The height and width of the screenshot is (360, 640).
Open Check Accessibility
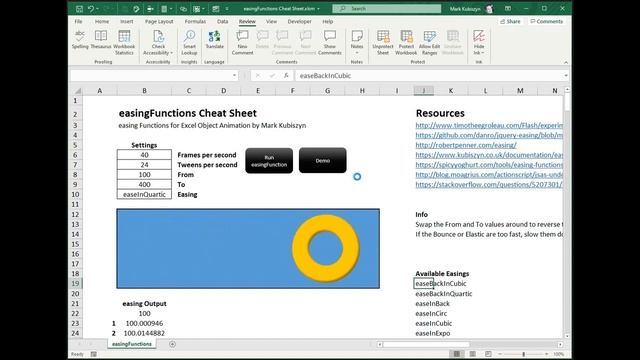click(158, 42)
